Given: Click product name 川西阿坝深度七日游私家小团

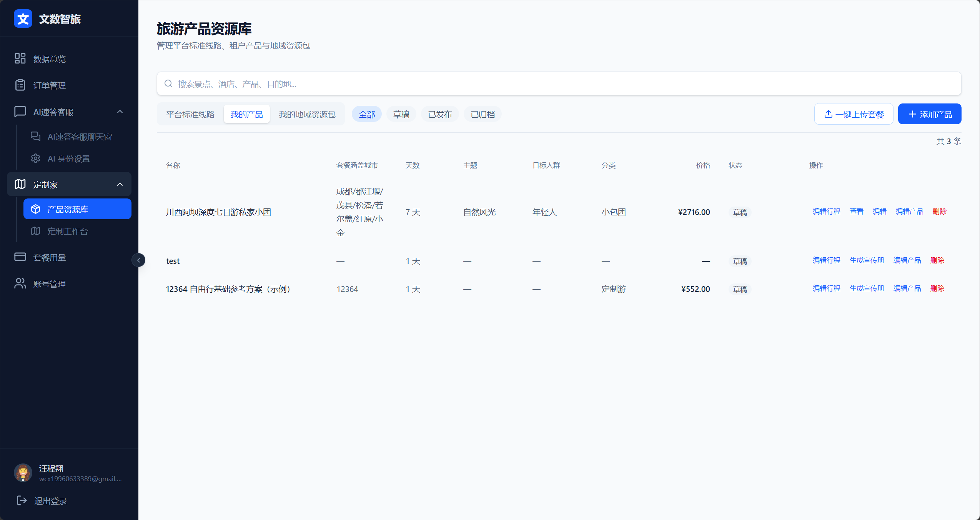Looking at the screenshot, I should (218, 212).
